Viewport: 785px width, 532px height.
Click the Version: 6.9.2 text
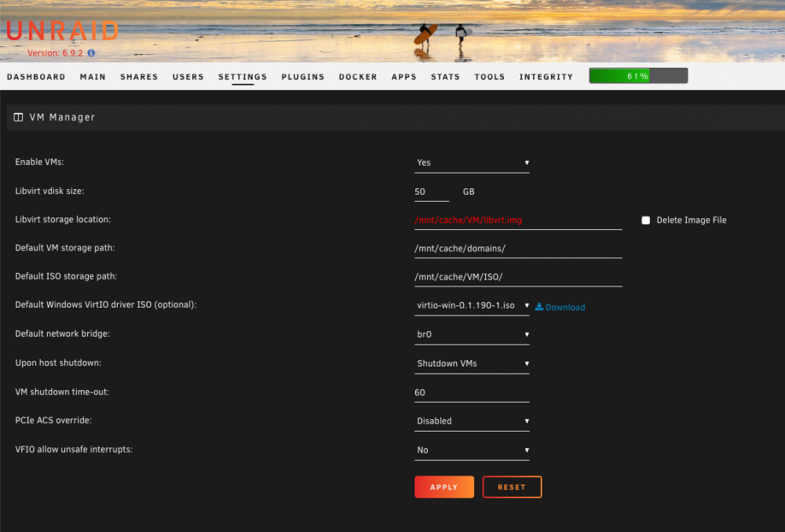pos(55,53)
